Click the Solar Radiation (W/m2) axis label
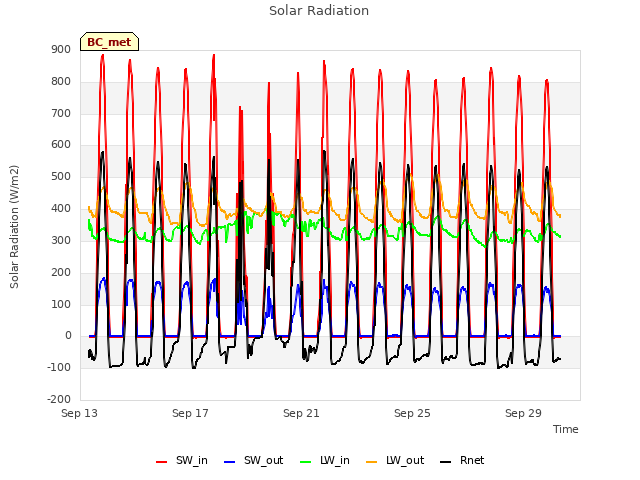The image size is (640, 480). [x=14, y=227]
